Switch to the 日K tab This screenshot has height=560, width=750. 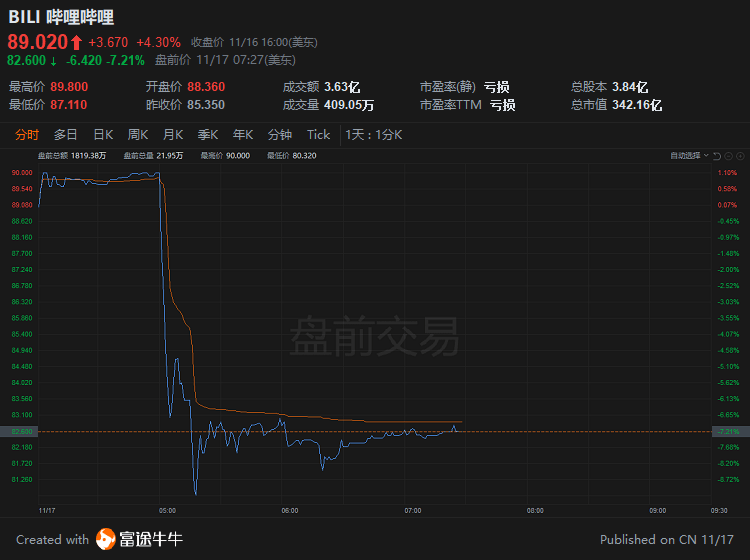[103, 135]
